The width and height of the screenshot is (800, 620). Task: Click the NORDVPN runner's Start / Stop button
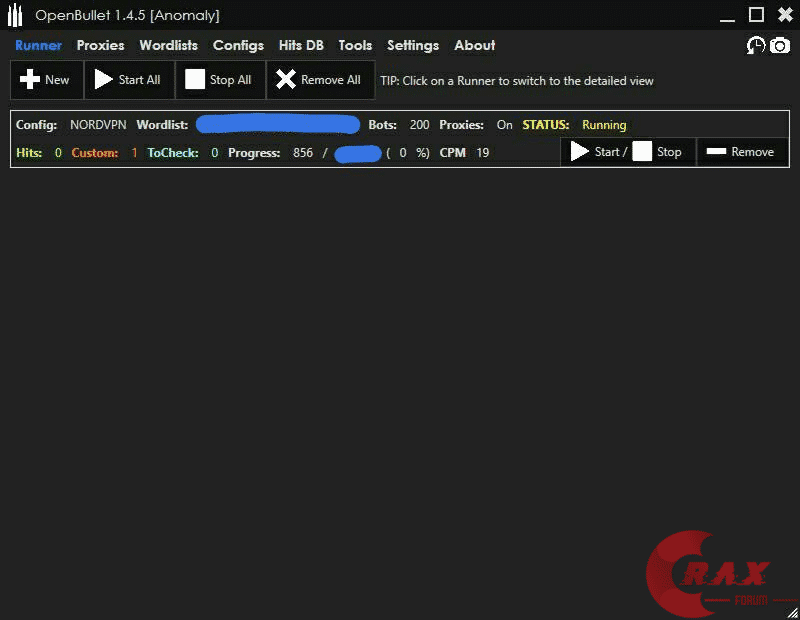pos(628,152)
